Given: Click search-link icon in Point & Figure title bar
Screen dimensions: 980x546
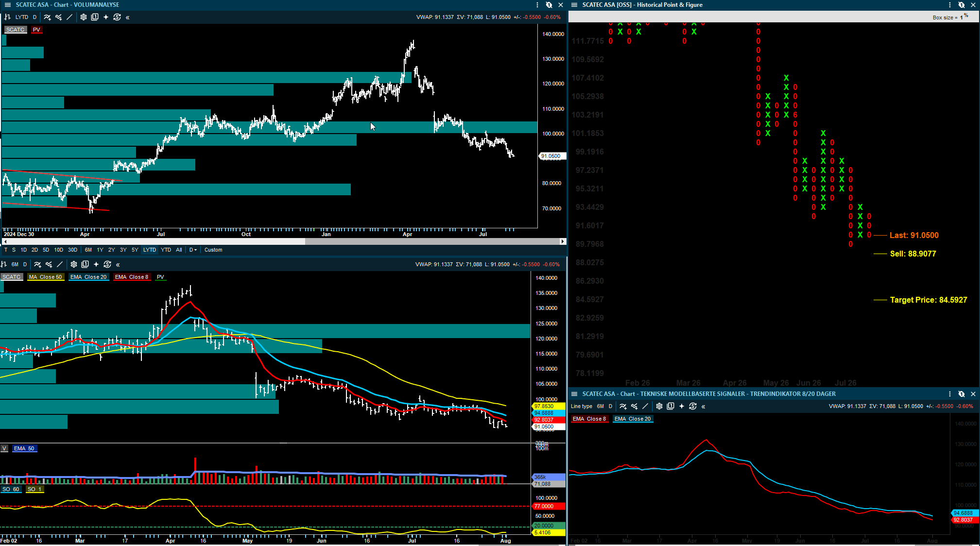Looking at the screenshot, I should click(962, 5).
